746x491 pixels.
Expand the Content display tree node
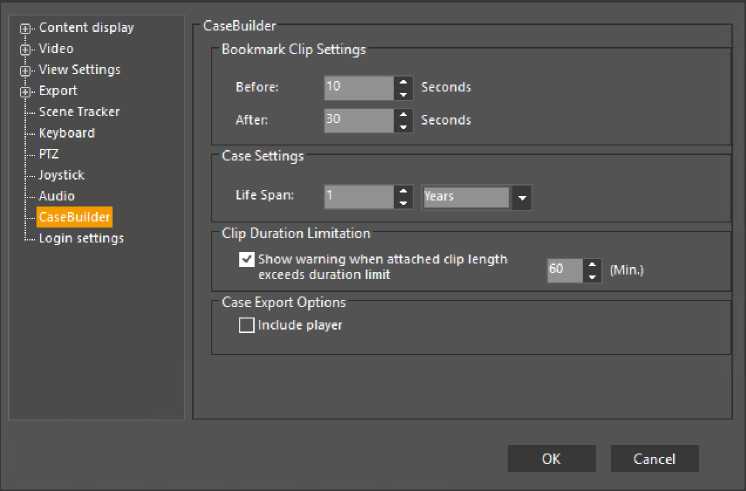[x=26, y=28]
